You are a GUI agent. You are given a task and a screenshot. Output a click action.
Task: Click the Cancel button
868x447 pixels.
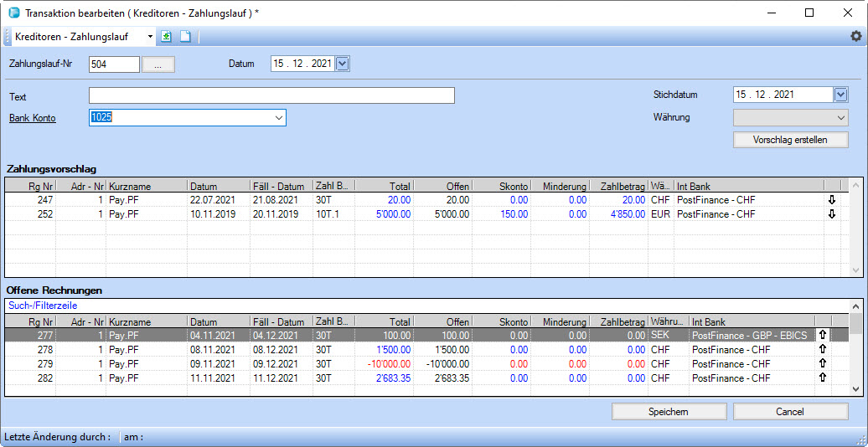(789, 412)
